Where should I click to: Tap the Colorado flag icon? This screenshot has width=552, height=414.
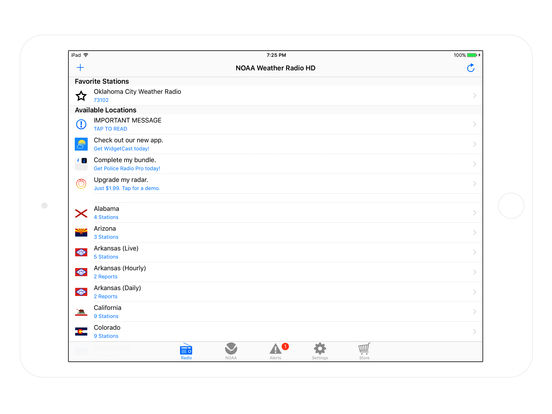click(81, 332)
